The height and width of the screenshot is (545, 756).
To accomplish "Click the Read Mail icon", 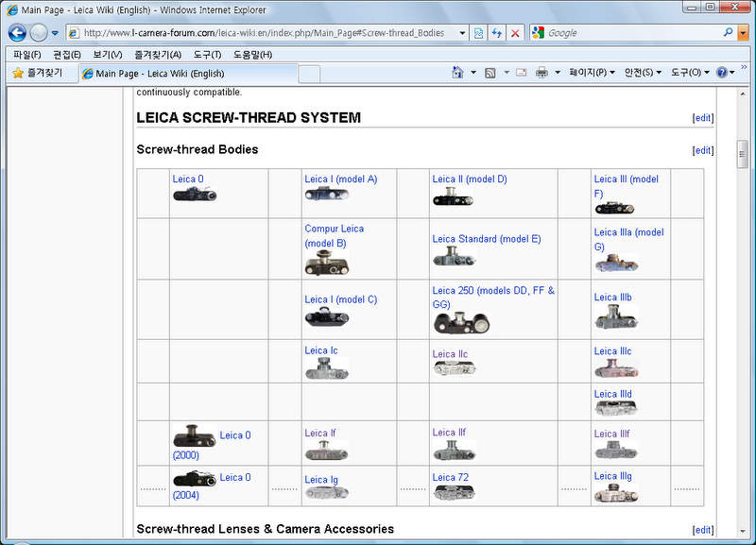I will coord(522,73).
